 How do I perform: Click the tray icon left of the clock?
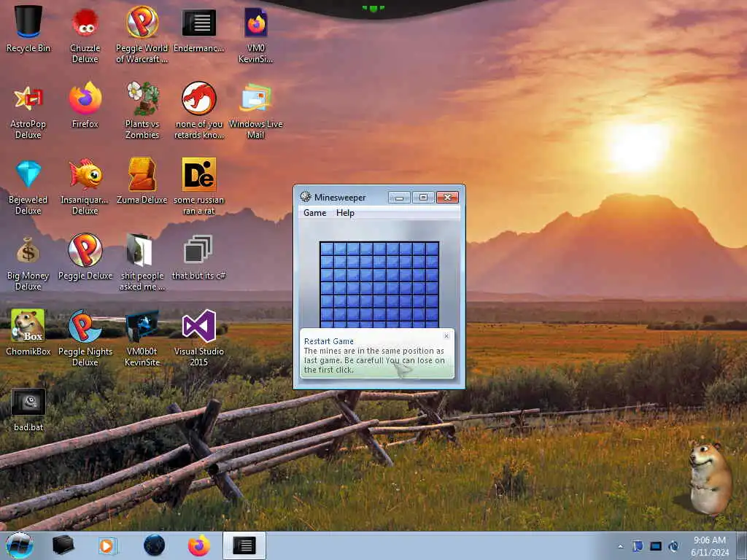point(673,546)
